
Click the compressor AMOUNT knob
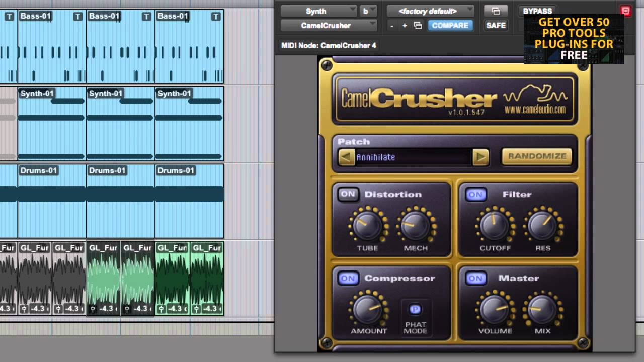[x=368, y=309]
